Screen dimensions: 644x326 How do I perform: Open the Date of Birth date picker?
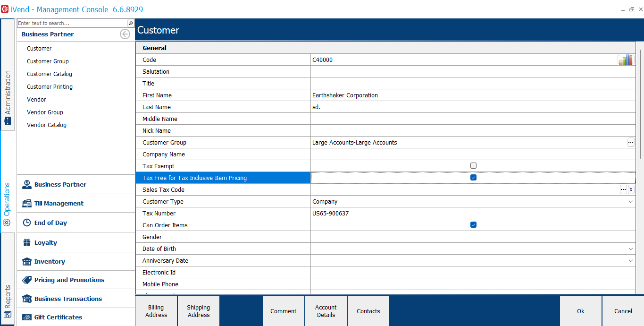[x=631, y=249]
